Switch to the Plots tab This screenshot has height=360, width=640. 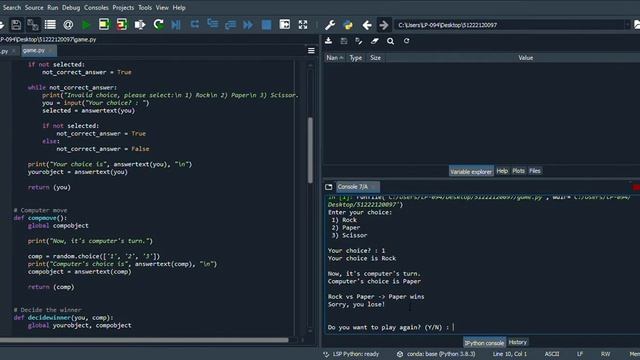pyautogui.click(x=518, y=171)
